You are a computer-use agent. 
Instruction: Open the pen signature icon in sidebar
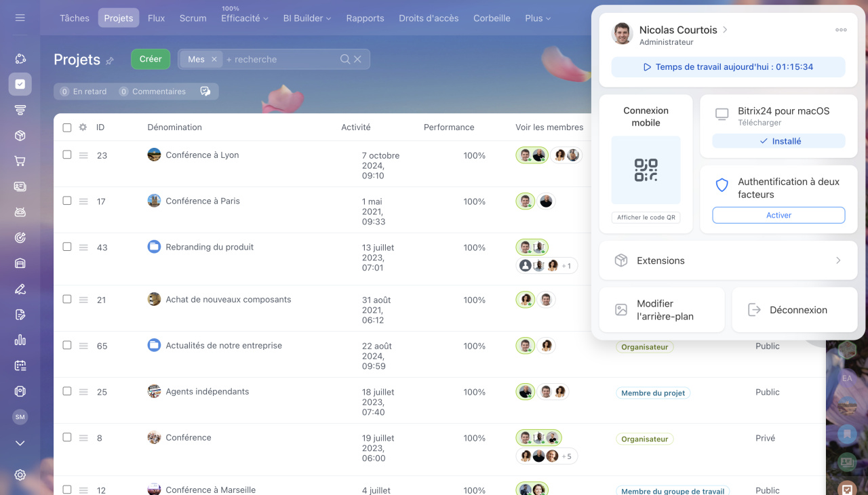20,289
